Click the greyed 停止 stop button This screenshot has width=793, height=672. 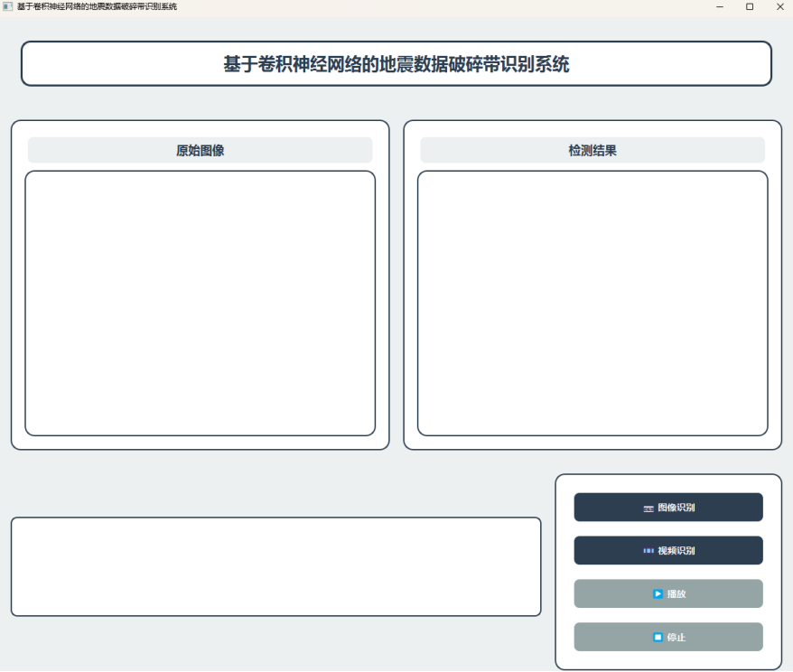click(668, 637)
